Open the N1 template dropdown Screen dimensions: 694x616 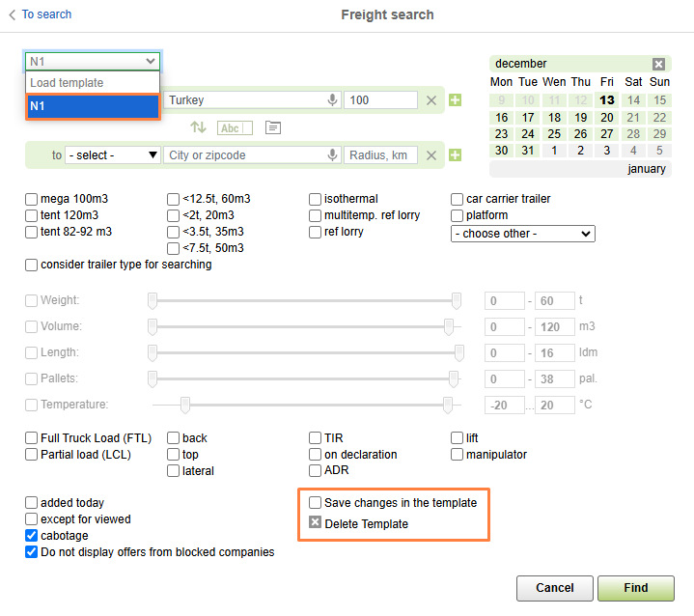(x=93, y=61)
